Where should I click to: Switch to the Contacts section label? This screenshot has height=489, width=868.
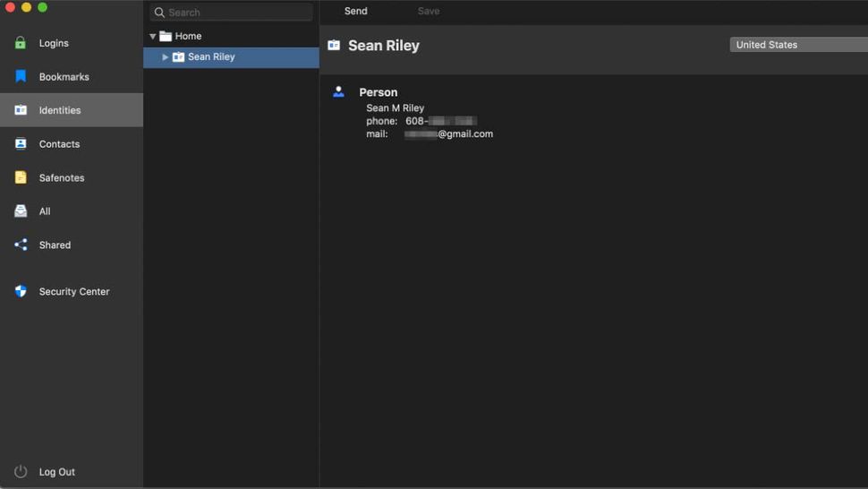click(x=59, y=144)
